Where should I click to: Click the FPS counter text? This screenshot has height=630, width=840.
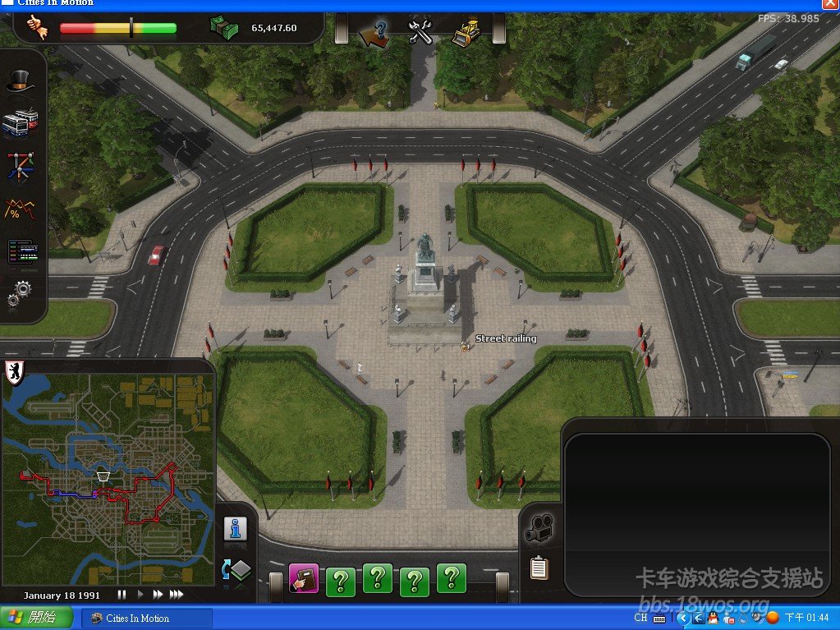[x=788, y=18]
